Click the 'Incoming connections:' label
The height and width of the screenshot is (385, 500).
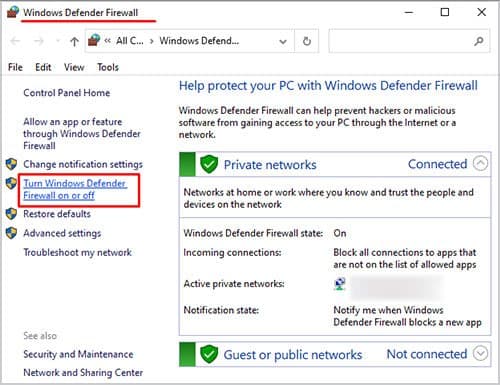(232, 252)
